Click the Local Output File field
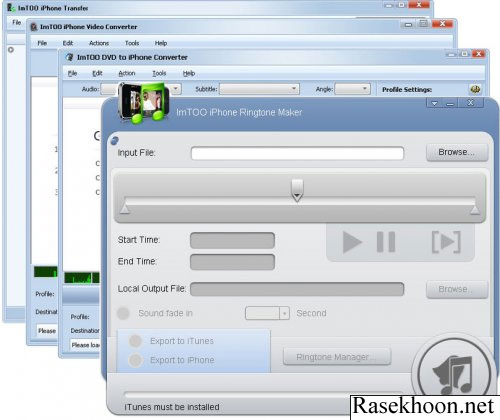Screen dimensions: 500x420 297,289
